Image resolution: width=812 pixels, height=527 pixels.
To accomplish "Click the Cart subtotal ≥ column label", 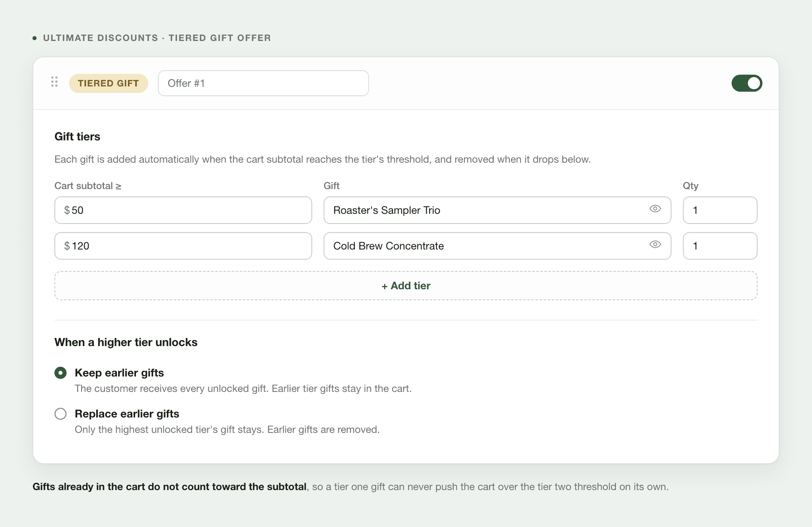I will coord(88,186).
